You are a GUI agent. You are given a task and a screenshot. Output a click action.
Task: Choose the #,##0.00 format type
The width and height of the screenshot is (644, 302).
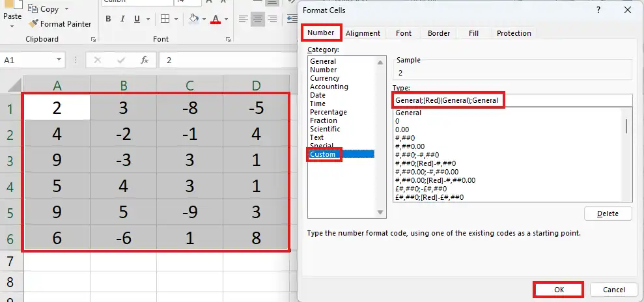point(410,146)
